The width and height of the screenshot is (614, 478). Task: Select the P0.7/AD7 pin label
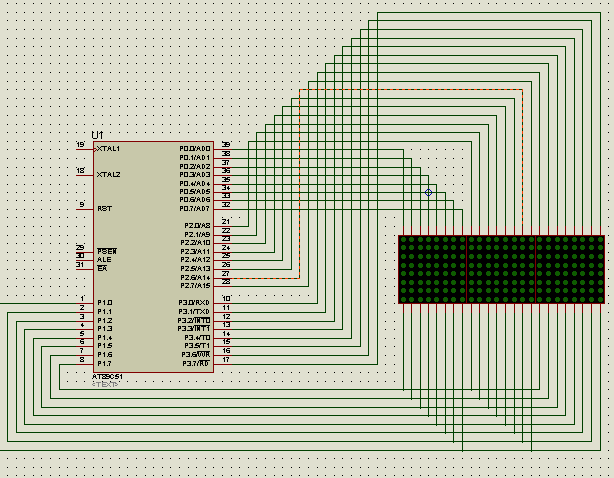point(195,209)
